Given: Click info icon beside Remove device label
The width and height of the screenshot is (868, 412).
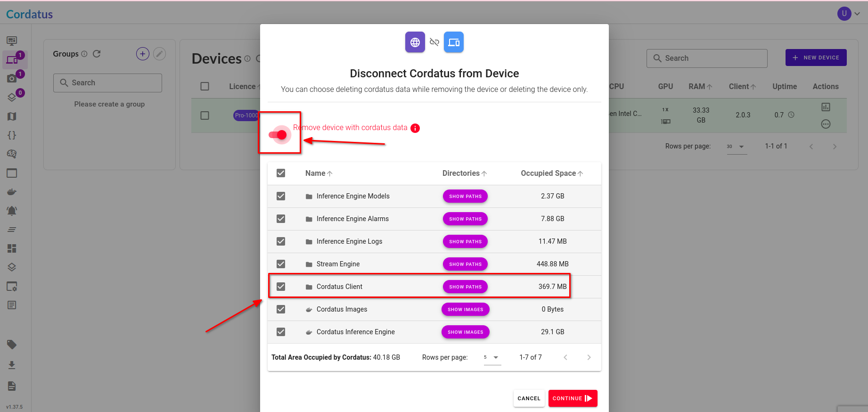Looking at the screenshot, I should [x=415, y=128].
